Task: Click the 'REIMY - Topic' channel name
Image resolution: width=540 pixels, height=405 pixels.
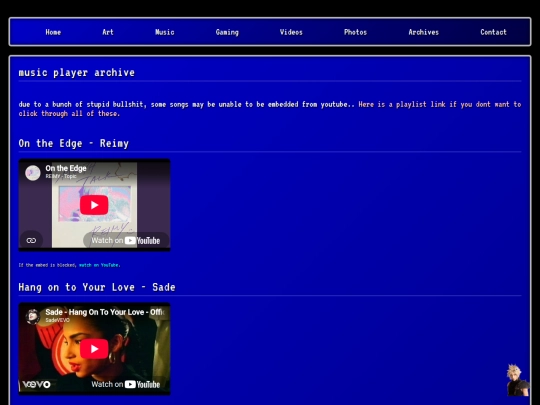Action: tap(61, 176)
